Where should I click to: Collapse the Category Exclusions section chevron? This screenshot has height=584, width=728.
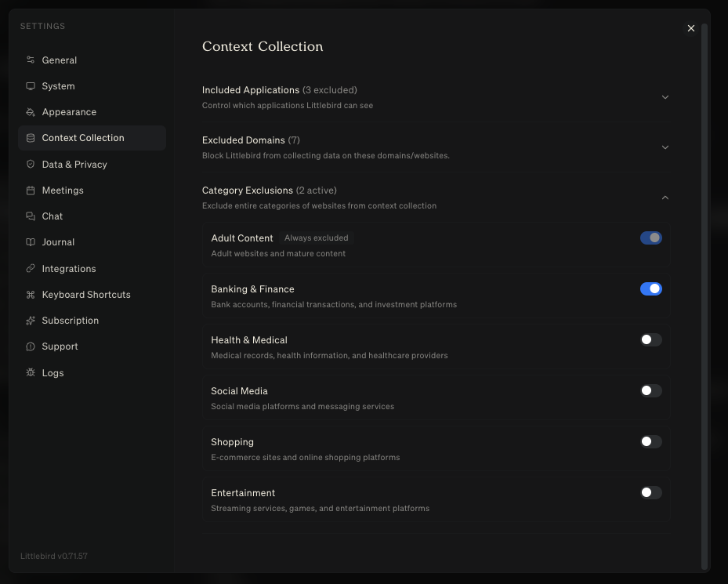(x=665, y=198)
